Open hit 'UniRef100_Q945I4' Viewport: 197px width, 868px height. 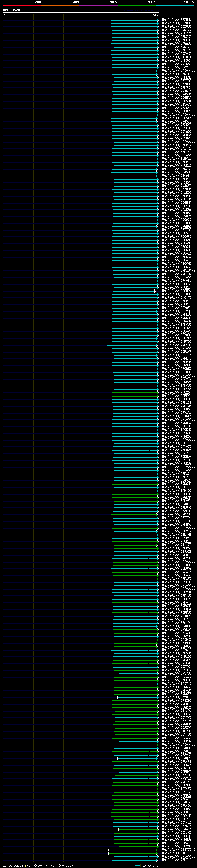point(176,91)
